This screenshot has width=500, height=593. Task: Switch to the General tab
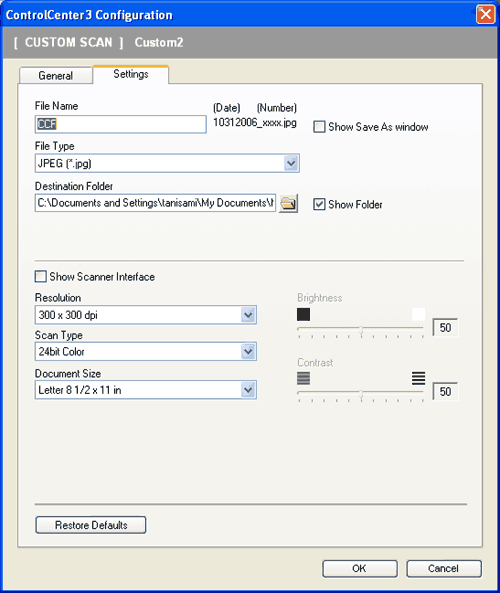point(56,75)
